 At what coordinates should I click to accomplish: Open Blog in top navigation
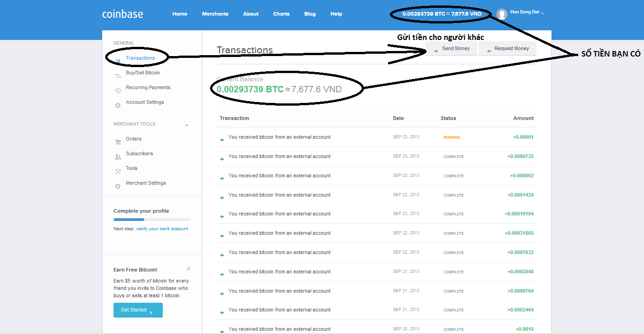[310, 14]
